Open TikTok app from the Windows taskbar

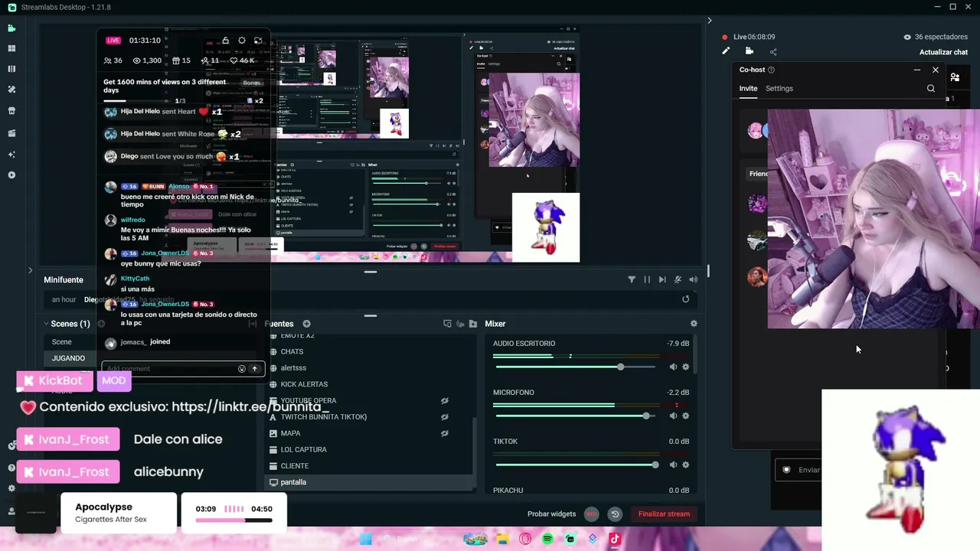point(615,540)
